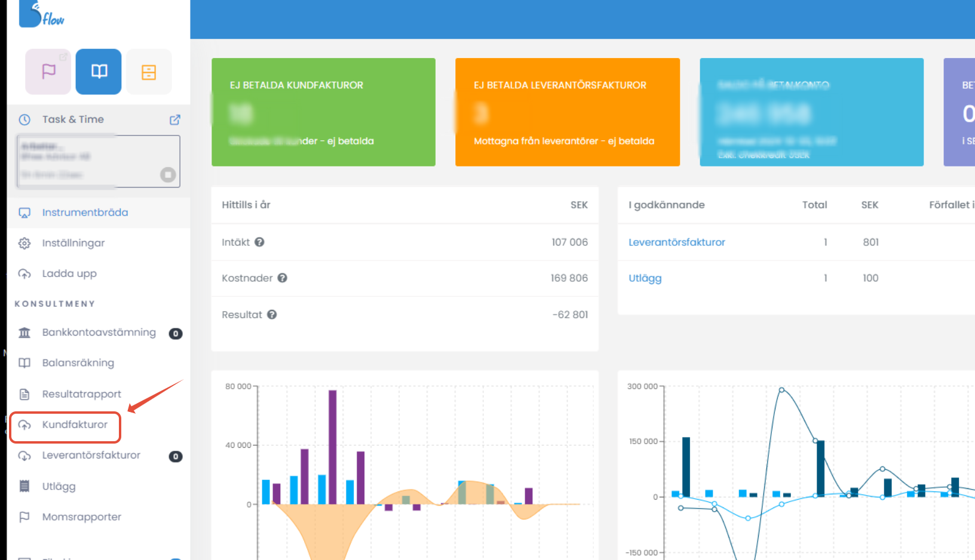Click the flag icon button at top

(x=48, y=72)
